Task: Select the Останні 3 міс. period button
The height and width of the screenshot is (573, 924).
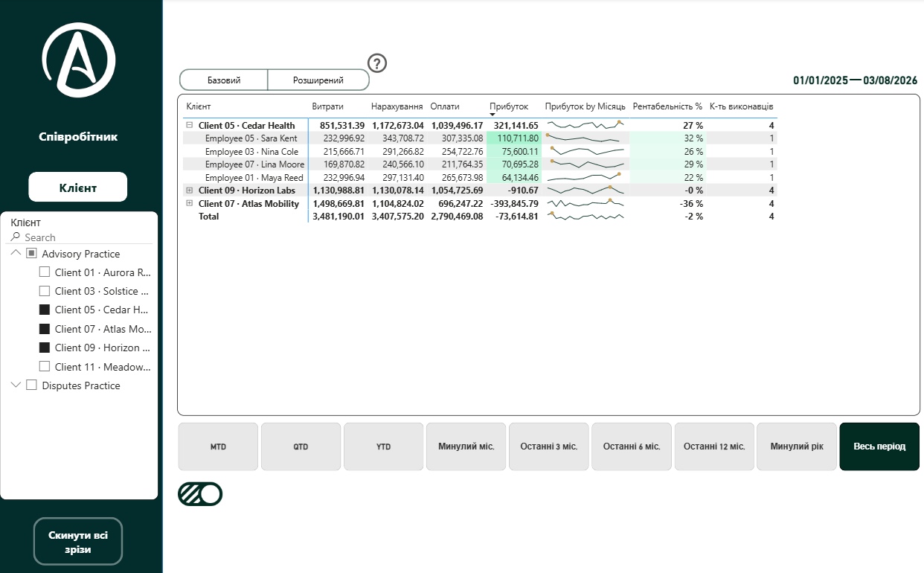Action: (x=548, y=446)
